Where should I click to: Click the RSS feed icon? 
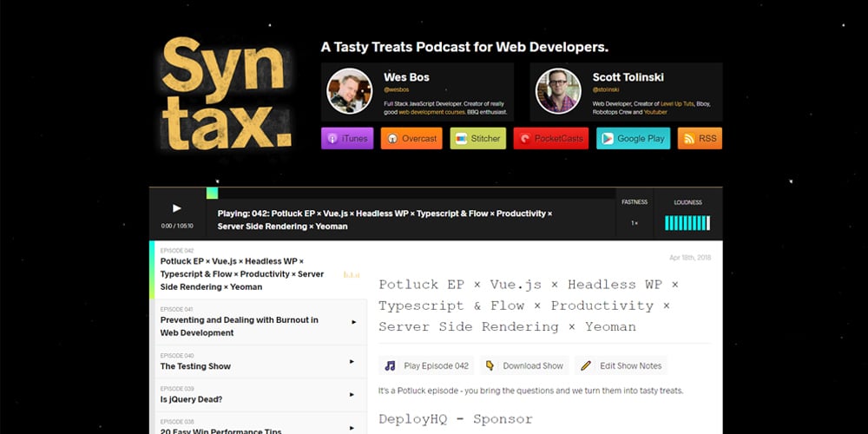pyautogui.click(x=688, y=138)
